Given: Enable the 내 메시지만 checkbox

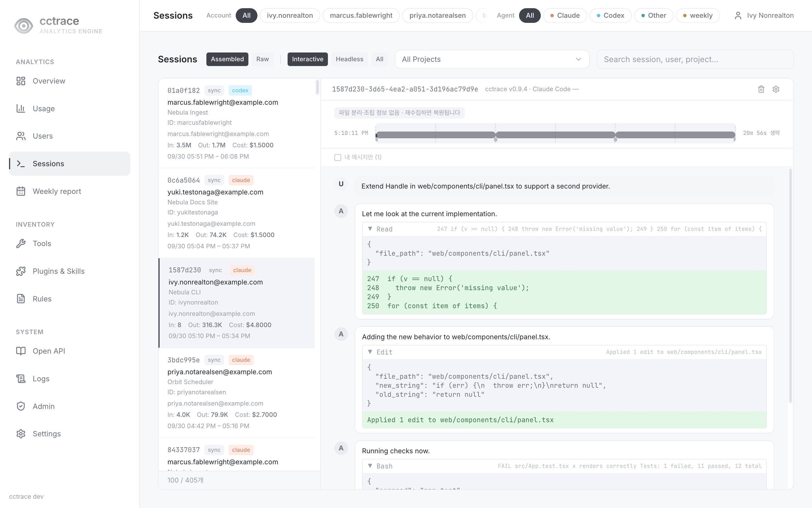Looking at the screenshot, I should pos(337,157).
